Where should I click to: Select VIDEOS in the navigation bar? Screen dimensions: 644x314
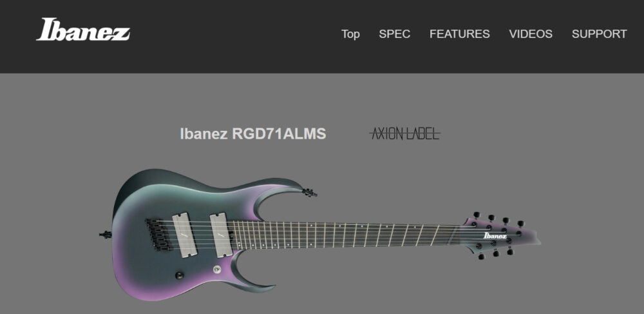[531, 34]
